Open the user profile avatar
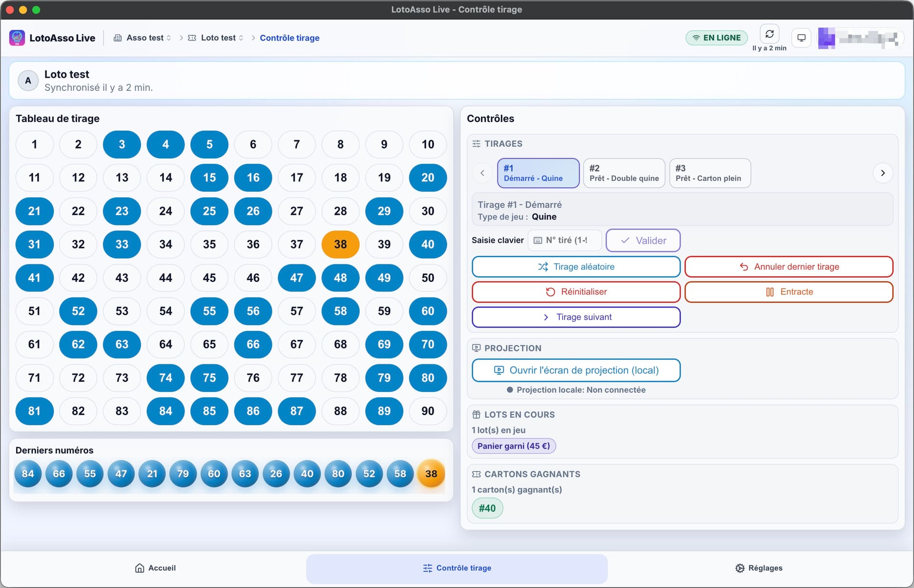The image size is (914, 588). [826, 38]
